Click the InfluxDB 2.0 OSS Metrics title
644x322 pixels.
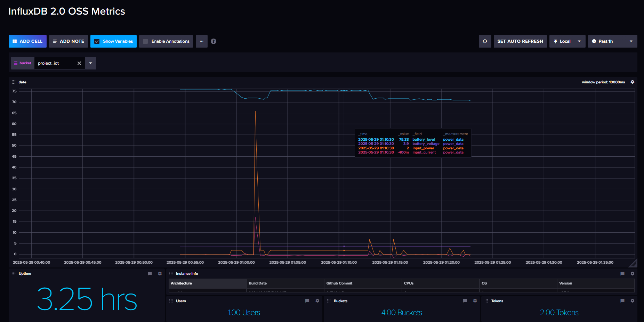tap(67, 11)
